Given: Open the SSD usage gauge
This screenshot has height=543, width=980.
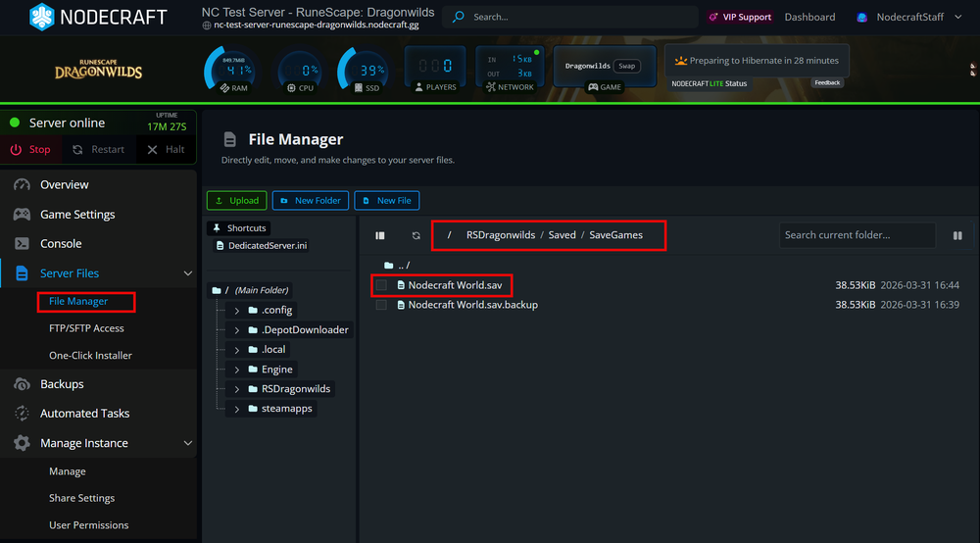Looking at the screenshot, I should tap(364, 70).
